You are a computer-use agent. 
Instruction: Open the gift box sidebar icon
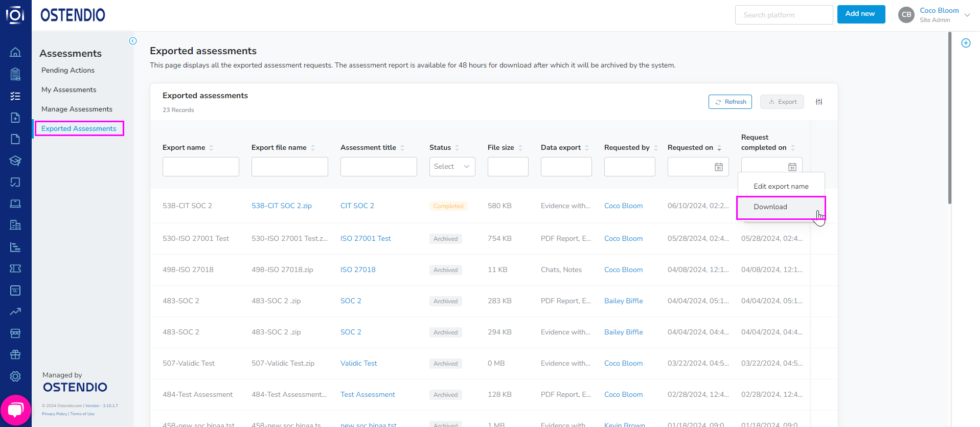15,354
